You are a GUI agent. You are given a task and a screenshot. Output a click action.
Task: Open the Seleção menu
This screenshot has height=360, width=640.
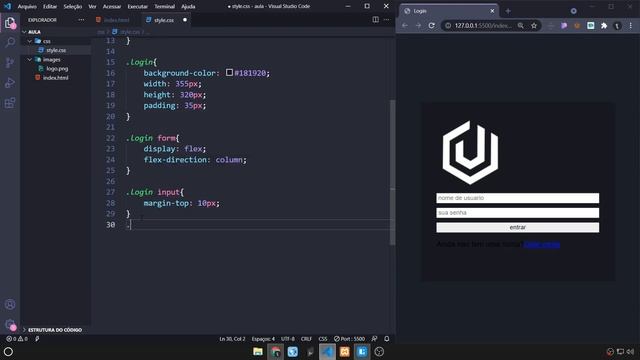point(73,7)
